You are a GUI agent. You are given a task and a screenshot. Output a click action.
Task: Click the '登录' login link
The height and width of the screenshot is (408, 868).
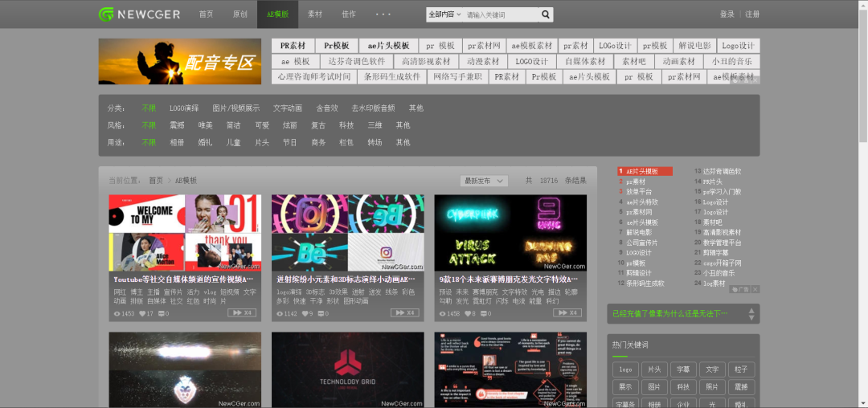tap(727, 14)
